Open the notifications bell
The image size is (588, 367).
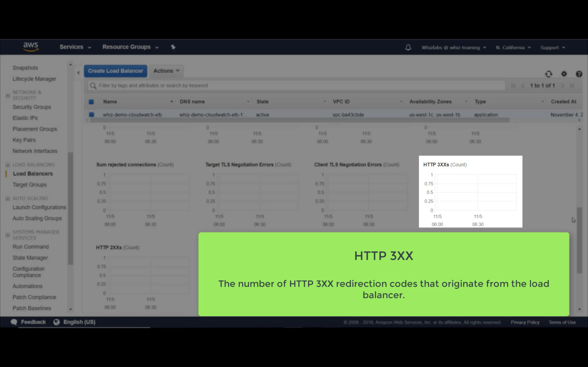pos(408,47)
